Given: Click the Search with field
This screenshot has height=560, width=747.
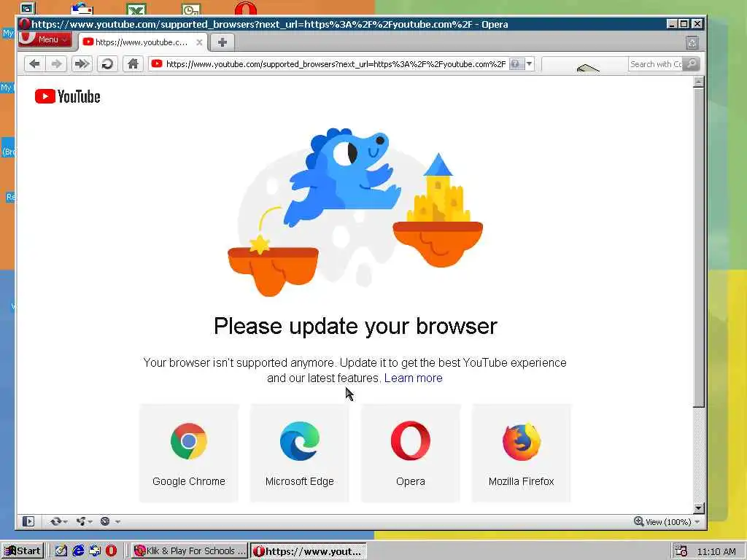Looking at the screenshot, I should click(x=656, y=64).
